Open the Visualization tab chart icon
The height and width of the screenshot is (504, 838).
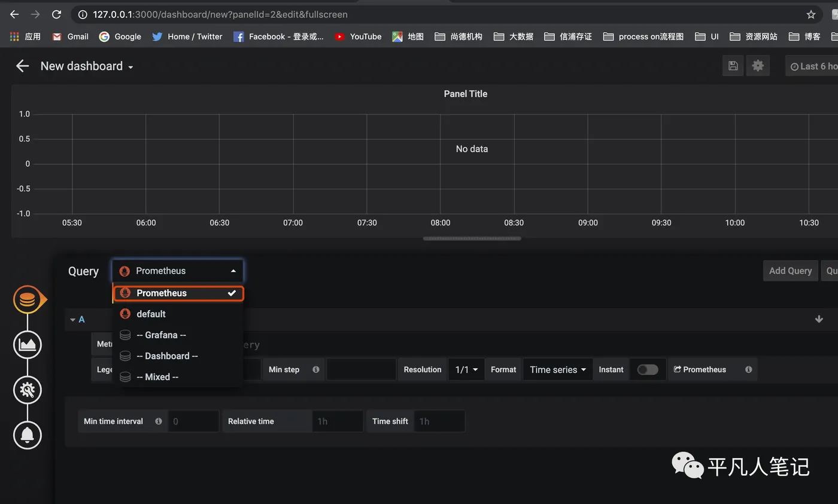[x=28, y=344]
